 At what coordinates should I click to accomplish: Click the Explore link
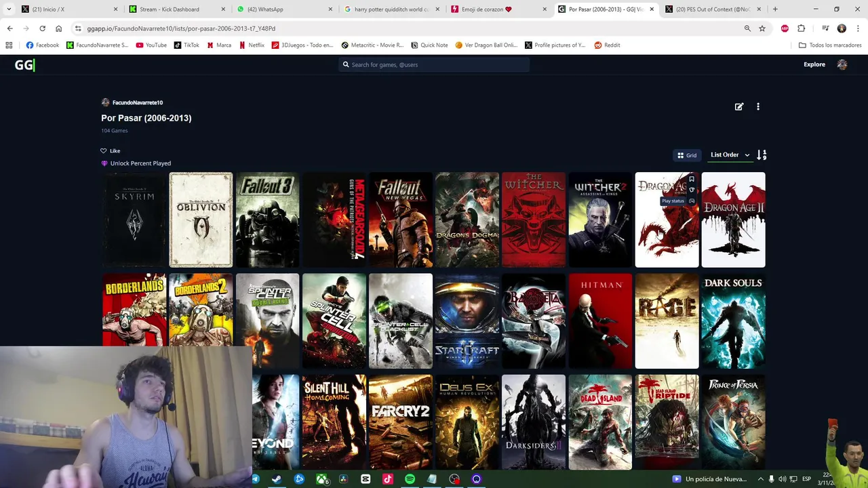coord(814,64)
